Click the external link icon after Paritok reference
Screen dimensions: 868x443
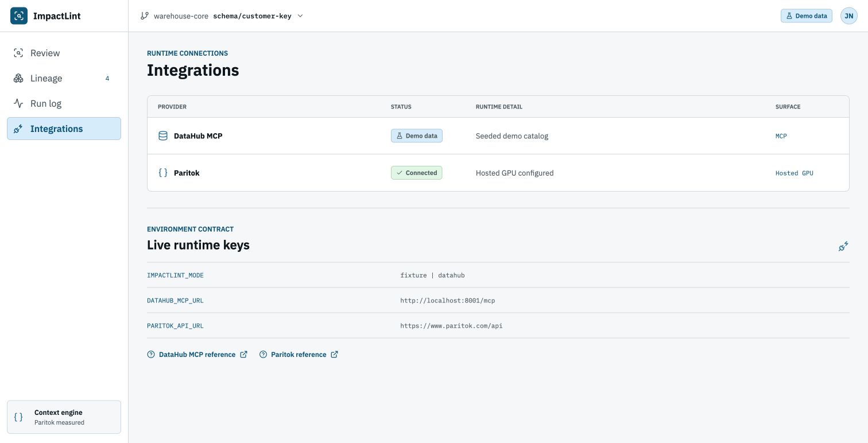(334, 355)
